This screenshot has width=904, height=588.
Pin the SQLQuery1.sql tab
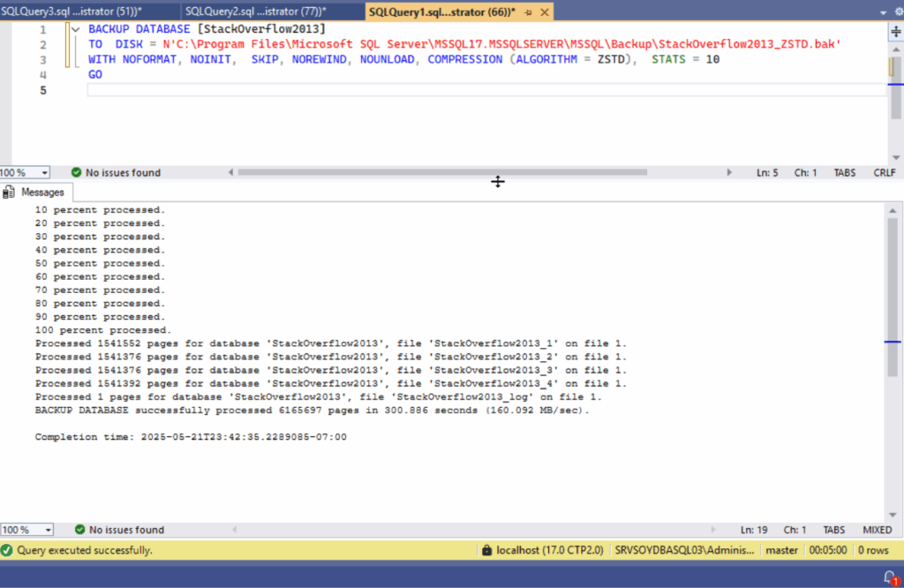click(528, 11)
